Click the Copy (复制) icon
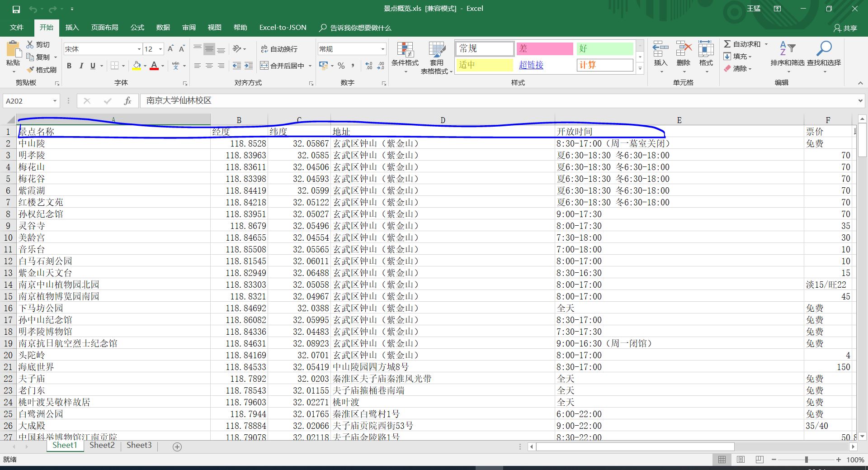This screenshot has height=470, width=868. coord(30,57)
